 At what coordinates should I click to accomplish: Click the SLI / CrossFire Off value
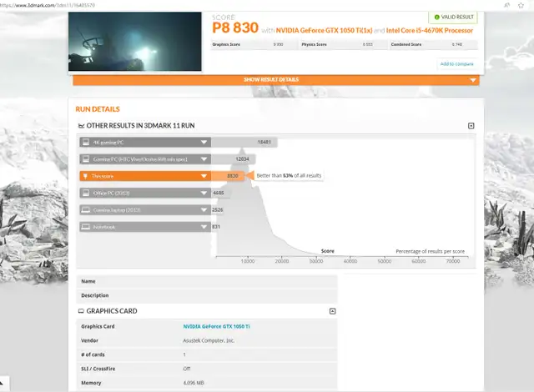(187, 369)
